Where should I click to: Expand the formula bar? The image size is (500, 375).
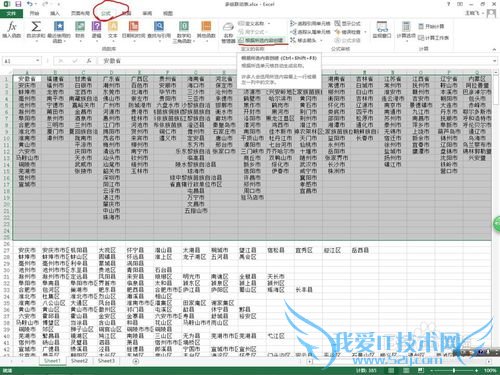494,61
